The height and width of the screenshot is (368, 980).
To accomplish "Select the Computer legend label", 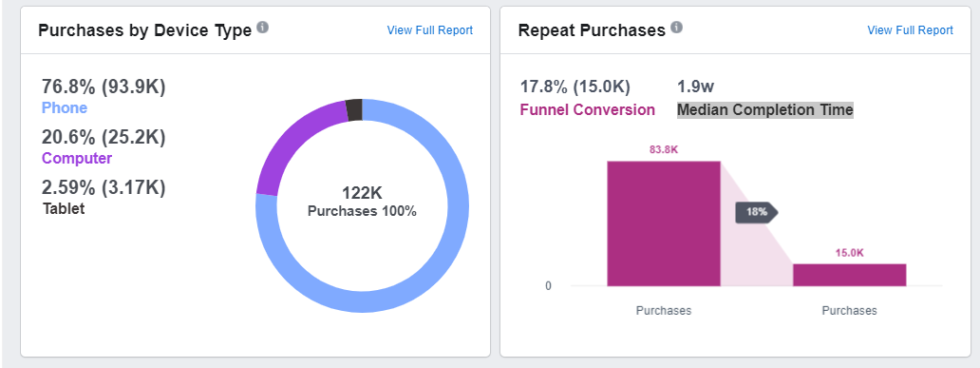I will tap(77, 159).
